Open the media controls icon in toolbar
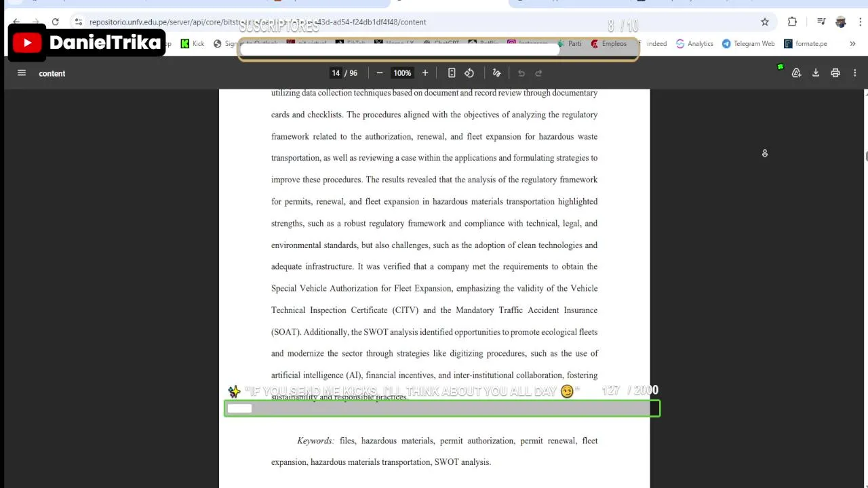Viewport: 868px width, 488px height. pos(821,22)
